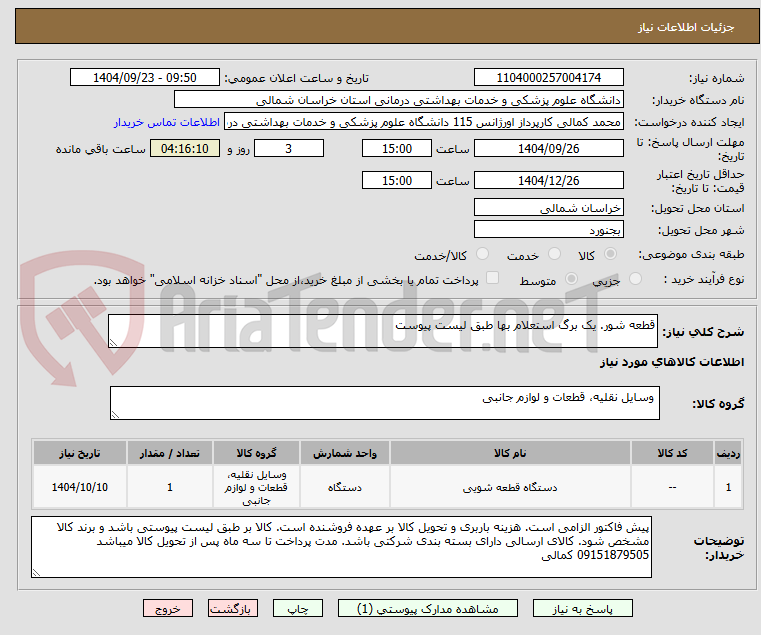Select the متوسط purchase type radio
The width and height of the screenshot is (761, 635).
pos(572,279)
